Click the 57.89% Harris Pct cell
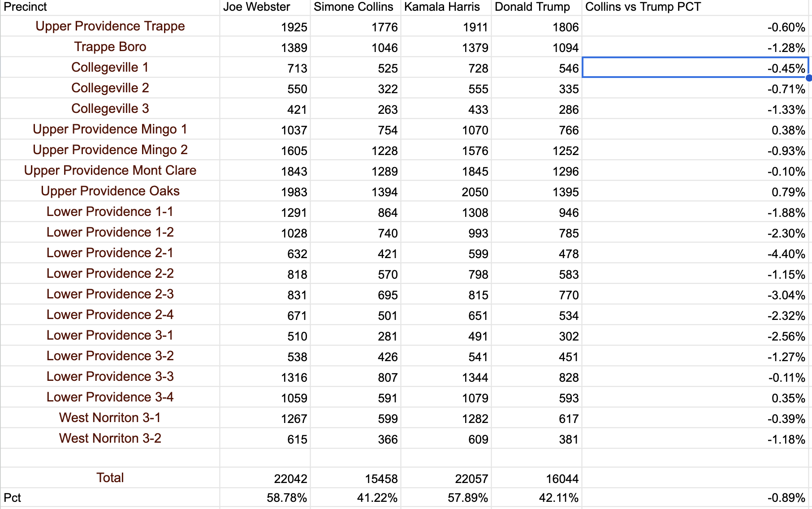 coord(446,498)
